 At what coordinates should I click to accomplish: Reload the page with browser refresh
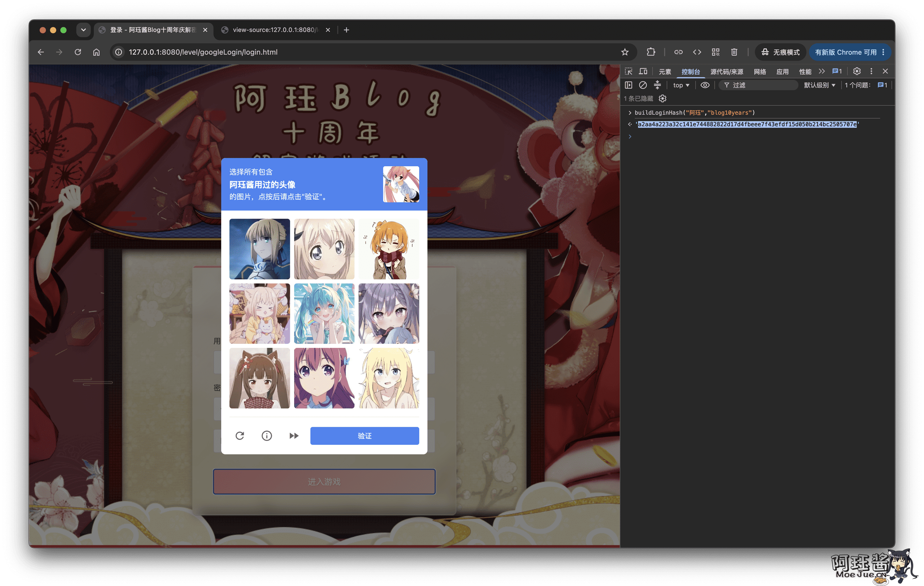tap(78, 52)
